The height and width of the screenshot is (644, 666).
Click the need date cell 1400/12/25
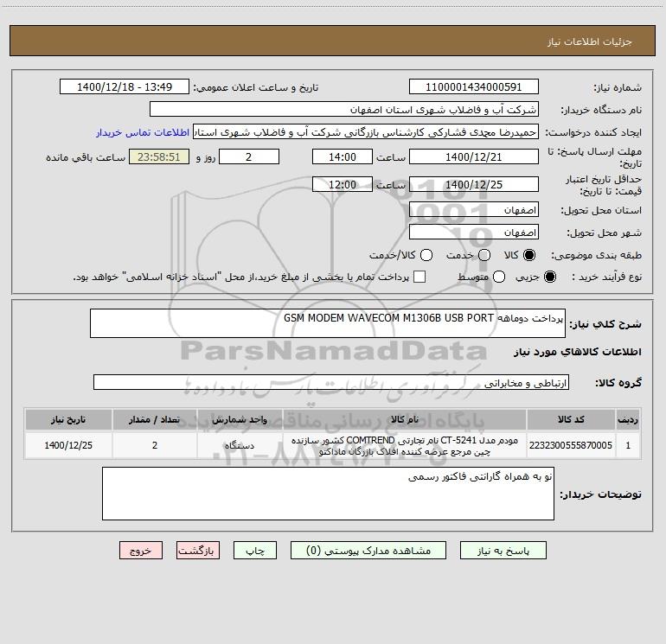[68, 445]
